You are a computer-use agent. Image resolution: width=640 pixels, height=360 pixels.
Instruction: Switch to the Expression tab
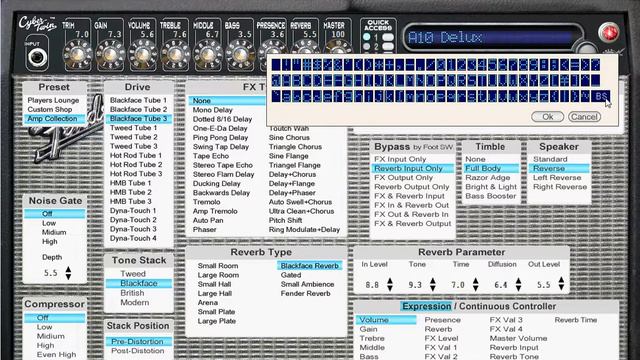point(426,306)
